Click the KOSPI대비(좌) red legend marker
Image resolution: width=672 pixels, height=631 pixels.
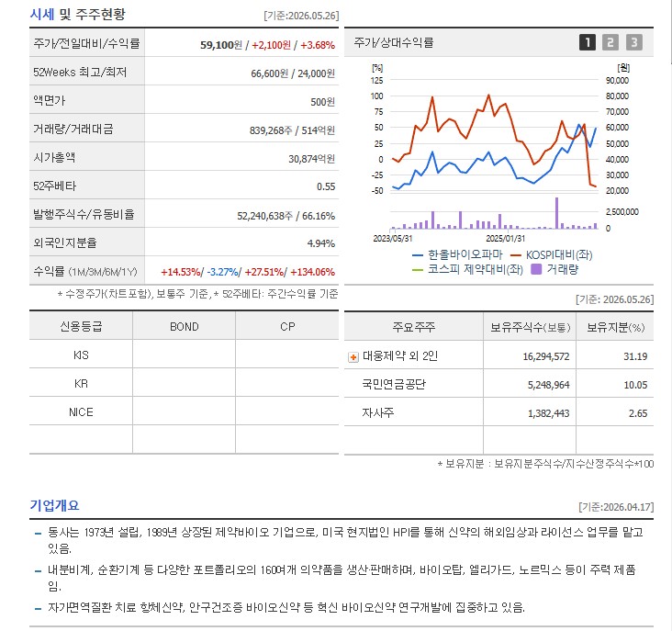(516, 255)
